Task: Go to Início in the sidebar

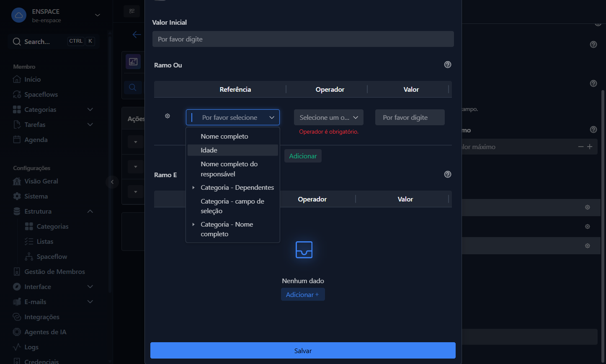Action: [x=32, y=79]
